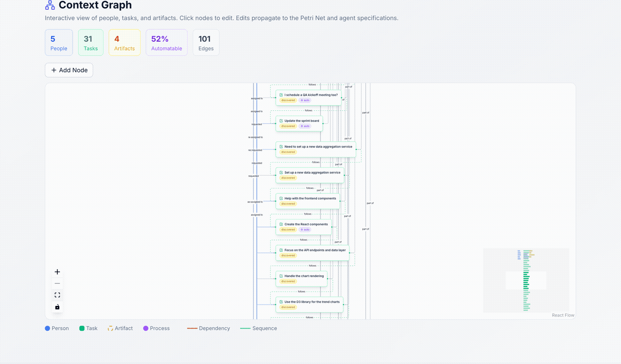Click the check icon on "Update the sprint board"
Viewport: 621px width, 364px height.
(x=280, y=120)
